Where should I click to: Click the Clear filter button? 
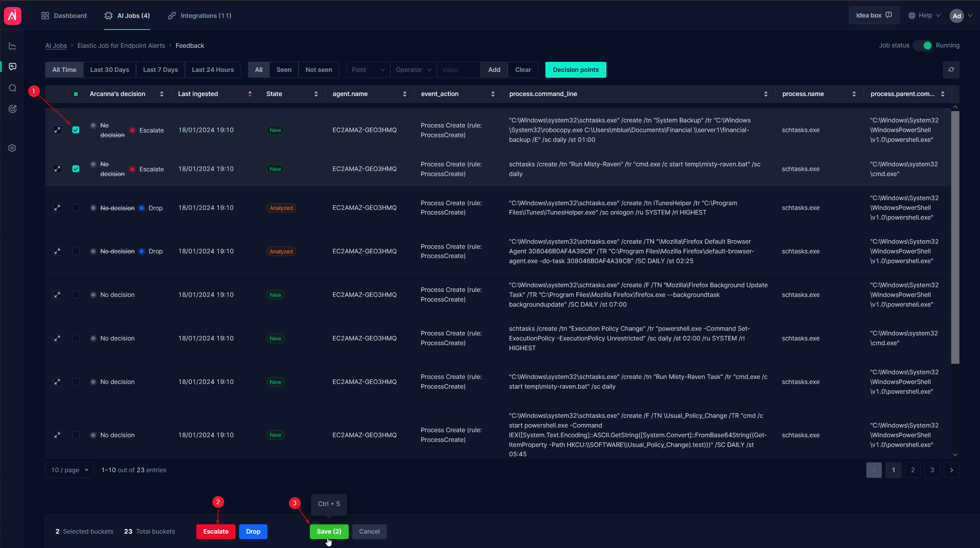tap(523, 70)
